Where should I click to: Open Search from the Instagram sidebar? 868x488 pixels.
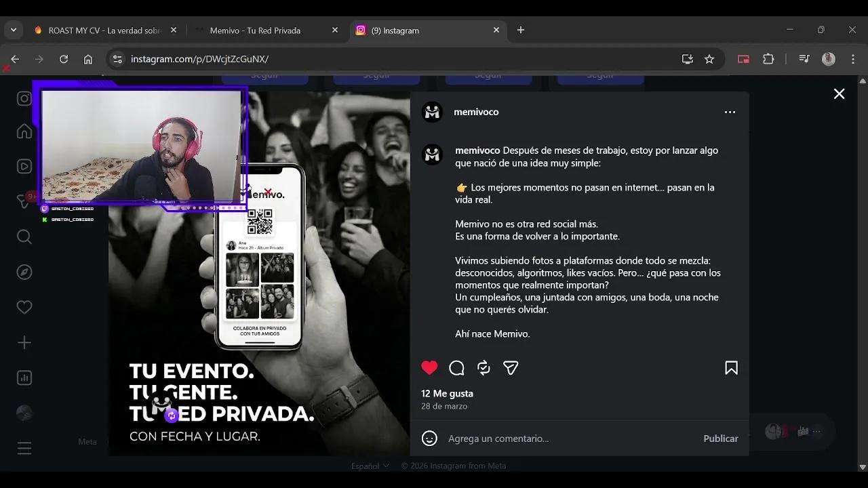point(24,237)
